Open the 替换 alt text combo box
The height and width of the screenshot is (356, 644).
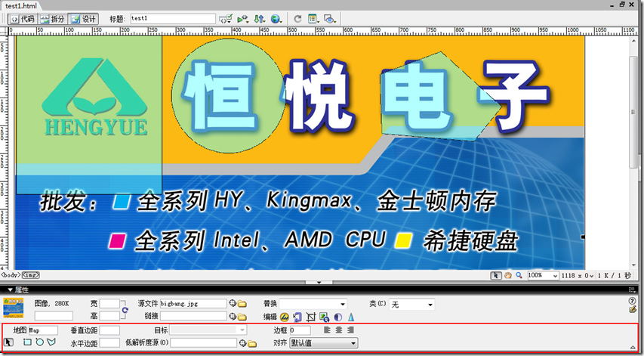click(313, 304)
